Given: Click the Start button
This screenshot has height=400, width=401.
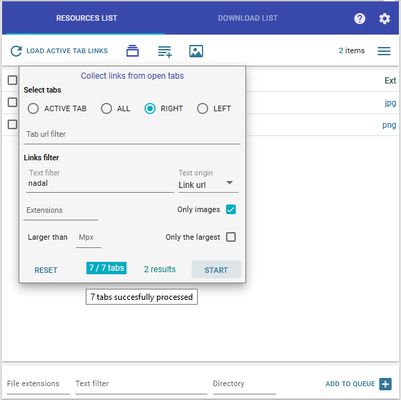Looking at the screenshot, I should (216, 270).
